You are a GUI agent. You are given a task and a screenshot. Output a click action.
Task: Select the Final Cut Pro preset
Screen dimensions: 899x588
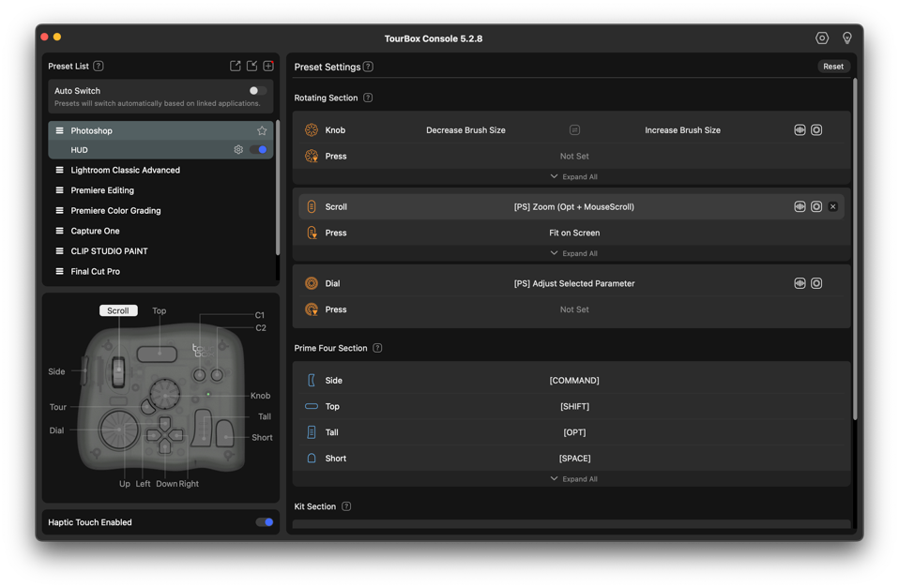[x=160, y=271]
